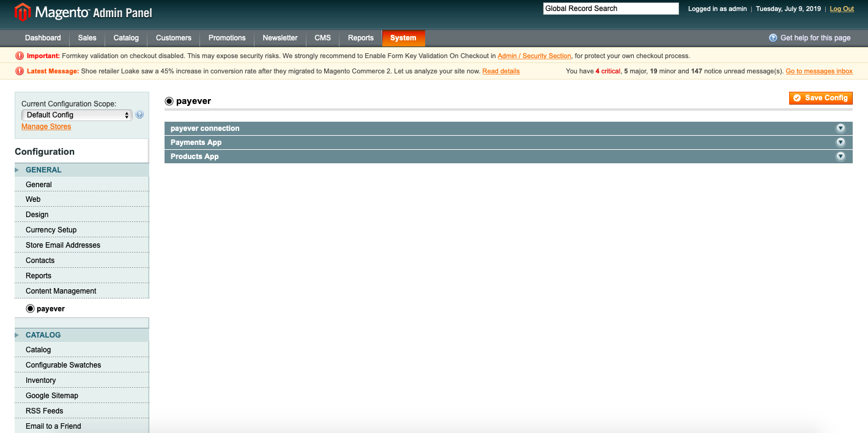Click the payever icon in the Configuration sidebar

click(30, 309)
